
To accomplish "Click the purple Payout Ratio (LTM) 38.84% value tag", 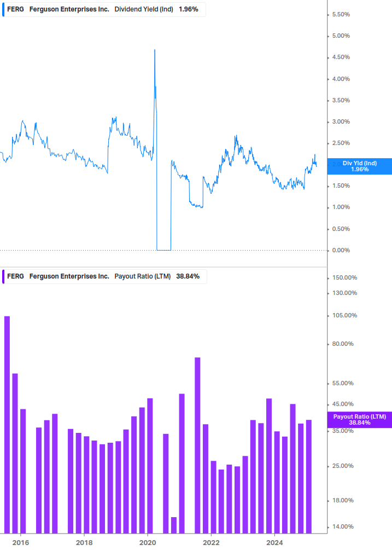I will (359, 420).
